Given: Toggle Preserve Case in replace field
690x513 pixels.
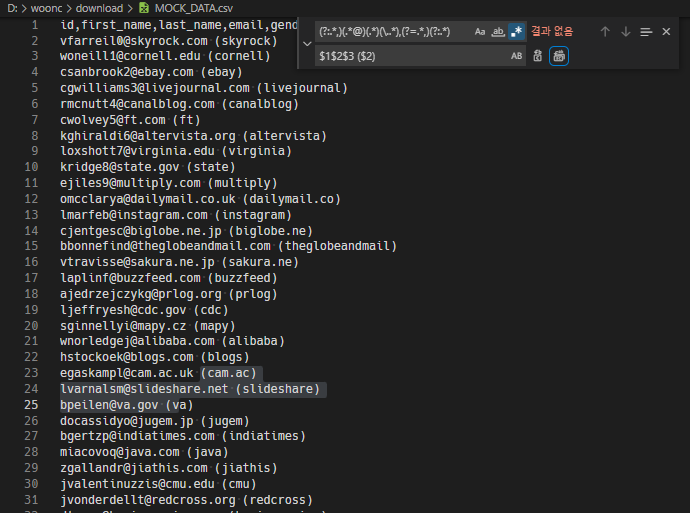Looking at the screenshot, I should (x=516, y=56).
